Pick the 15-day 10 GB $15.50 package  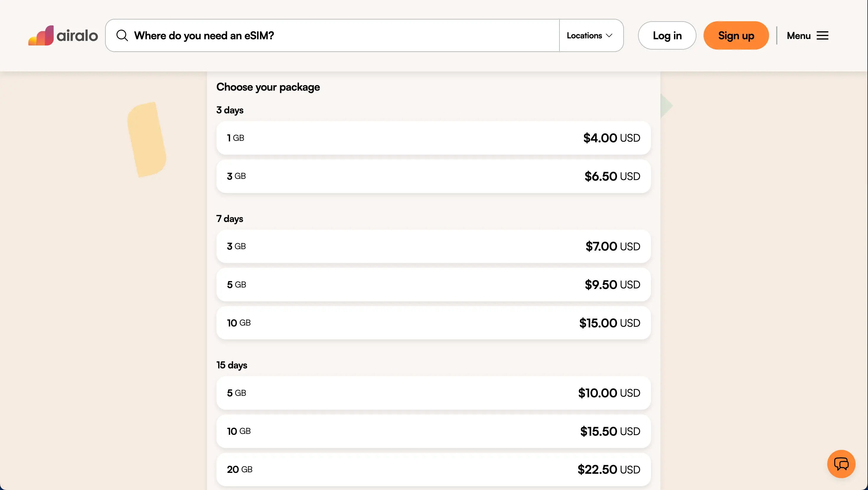[x=433, y=431]
